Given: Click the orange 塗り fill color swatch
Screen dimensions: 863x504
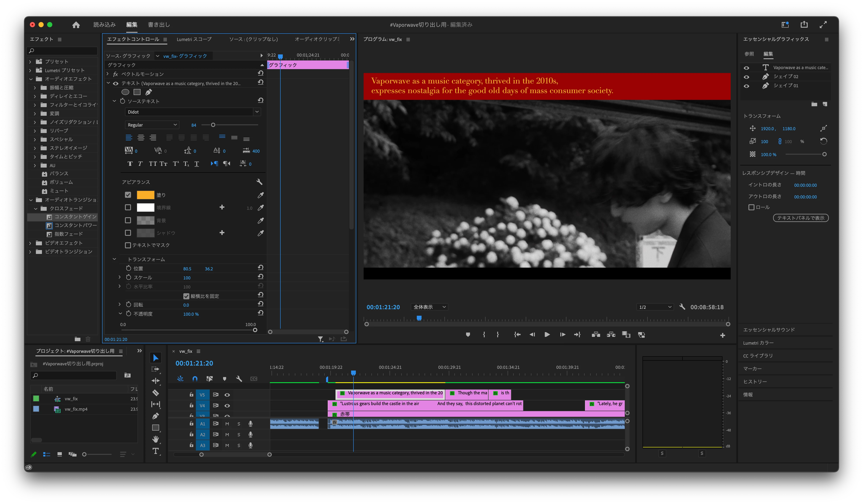Looking at the screenshot, I should (145, 195).
